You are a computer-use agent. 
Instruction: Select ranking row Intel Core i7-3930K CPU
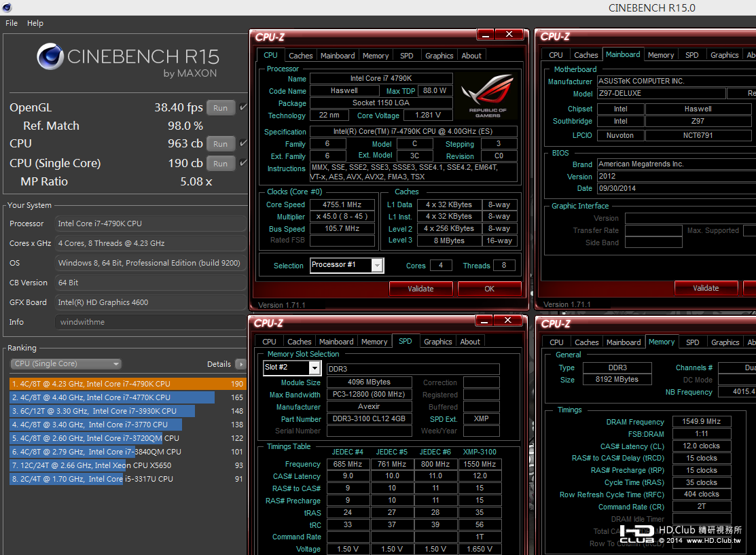click(128, 411)
